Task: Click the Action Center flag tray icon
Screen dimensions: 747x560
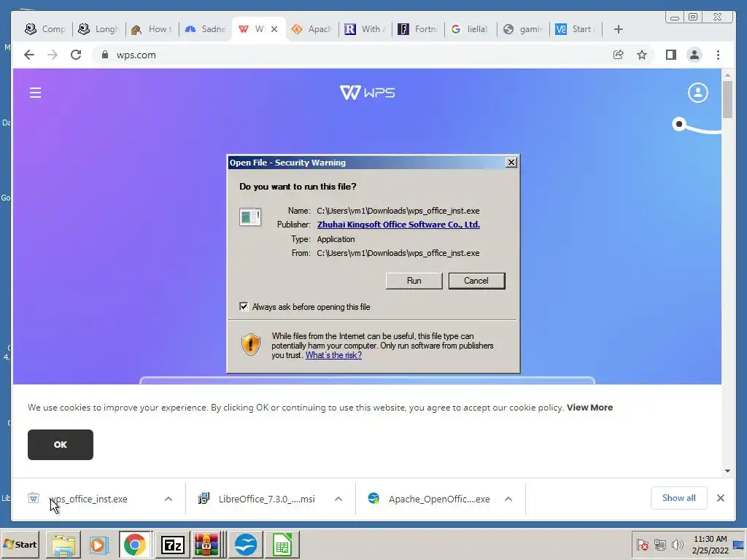Action: tap(642, 544)
